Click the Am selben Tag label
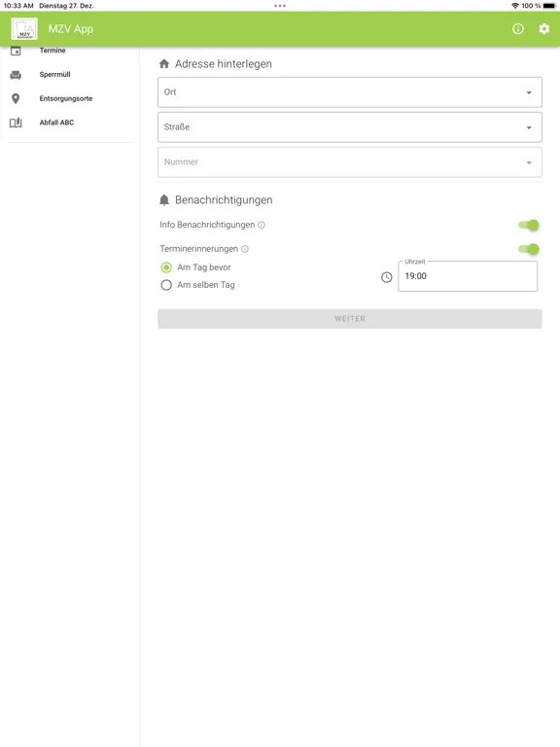Screen dimensions: 560x747 (x=206, y=285)
